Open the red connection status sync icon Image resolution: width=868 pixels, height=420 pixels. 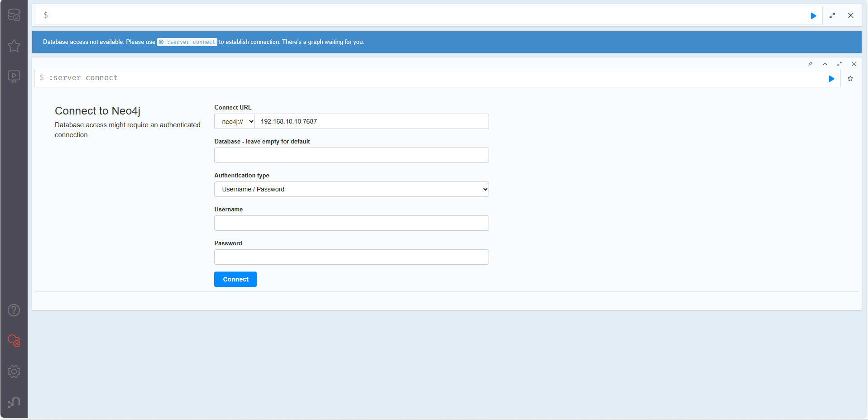coord(14,341)
